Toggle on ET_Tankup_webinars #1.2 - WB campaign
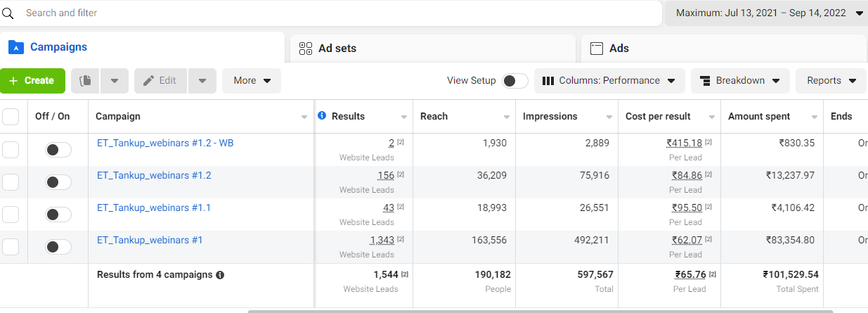Viewport: 868px width, 313px height. [58, 150]
